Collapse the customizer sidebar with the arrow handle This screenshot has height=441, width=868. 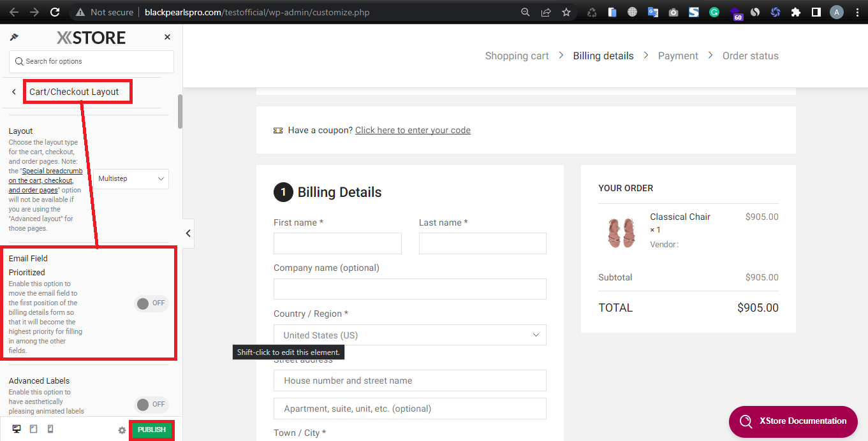tap(188, 233)
